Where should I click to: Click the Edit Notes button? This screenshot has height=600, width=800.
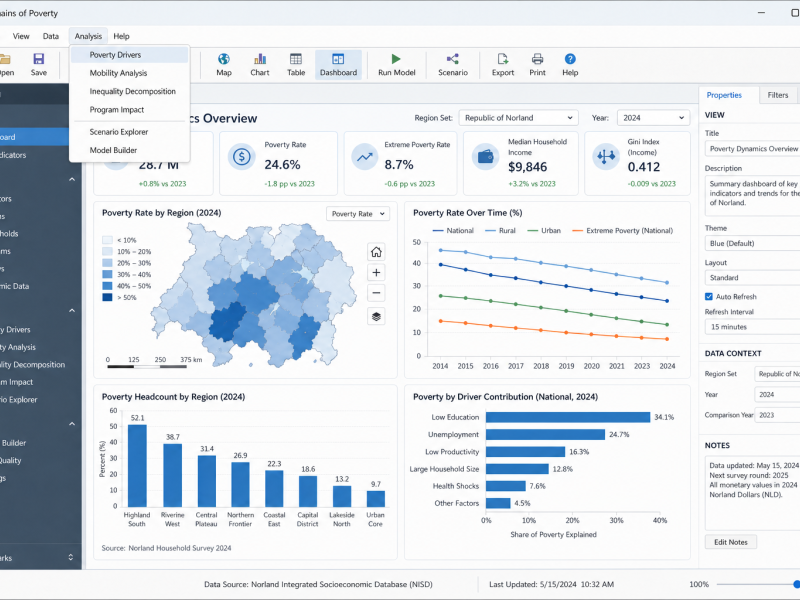click(x=731, y=542)
